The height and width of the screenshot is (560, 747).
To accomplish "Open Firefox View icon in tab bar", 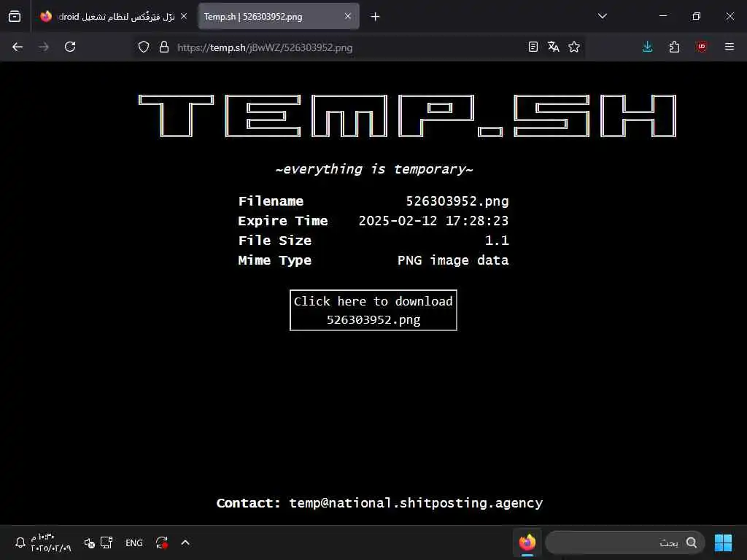I will click(x=15, y=17).
